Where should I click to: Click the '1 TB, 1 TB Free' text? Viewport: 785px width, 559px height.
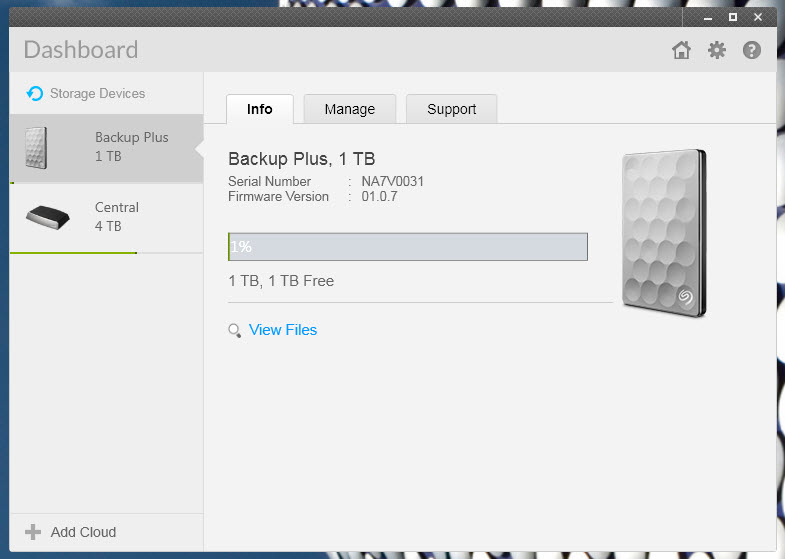pyautogui.click(x=281, y=281)
